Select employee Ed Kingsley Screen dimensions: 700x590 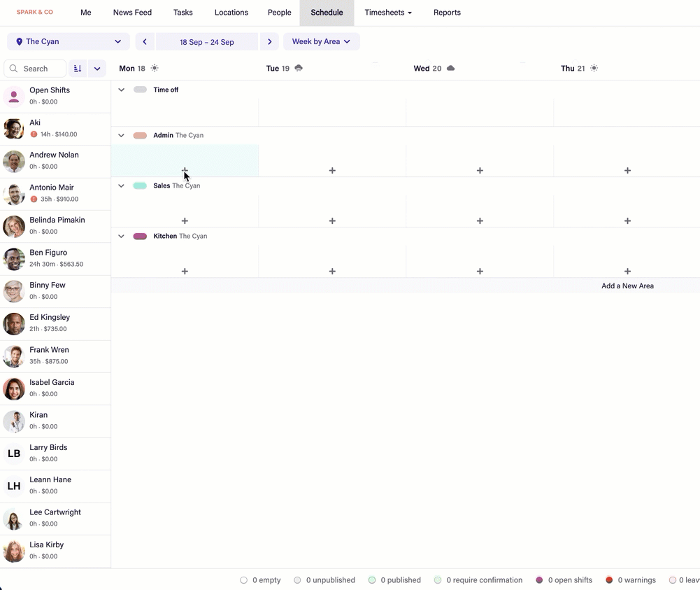tap(55, 324)
